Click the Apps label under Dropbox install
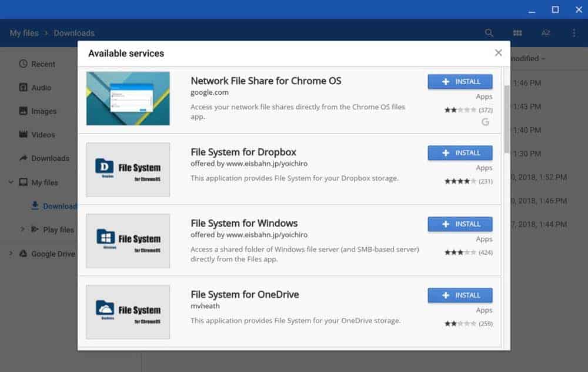Screen dimensions: 588x372 [x=484, y=168]
